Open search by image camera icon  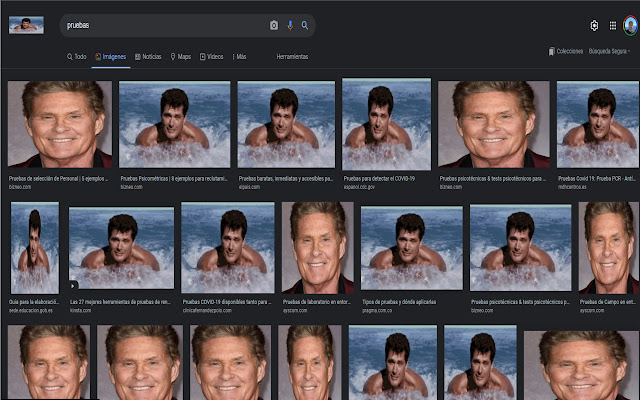tap(274, 25)
